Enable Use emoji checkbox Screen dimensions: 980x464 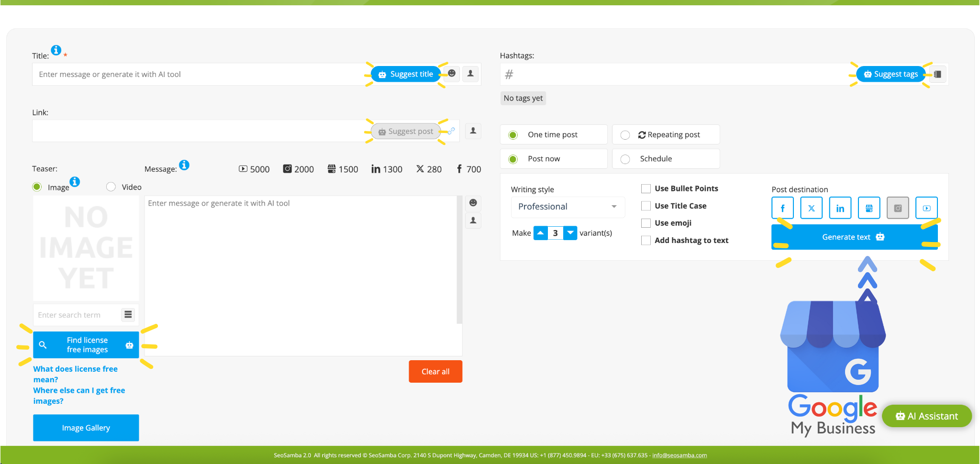click(x=646, y=223)
